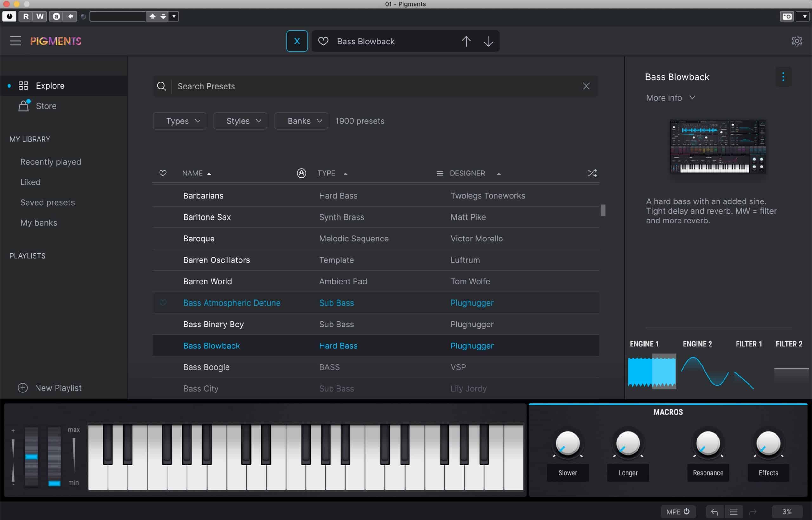Select the Bass Boogie preset

[376, 367]
